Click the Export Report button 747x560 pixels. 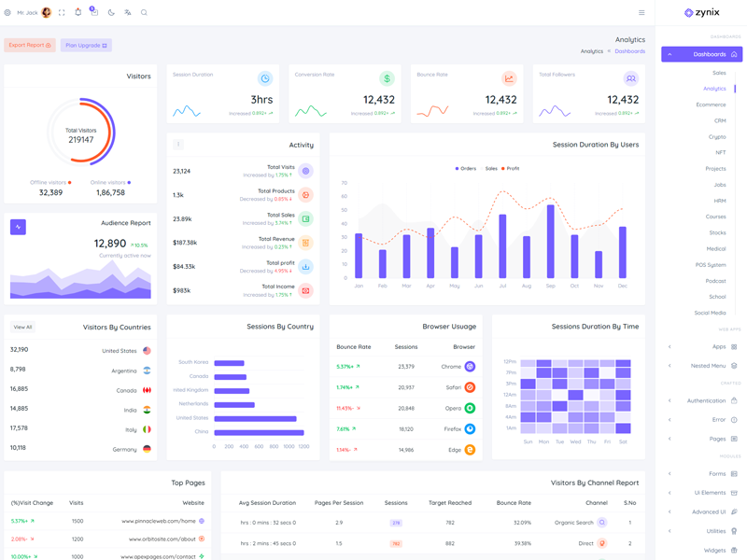coord(30,45)
